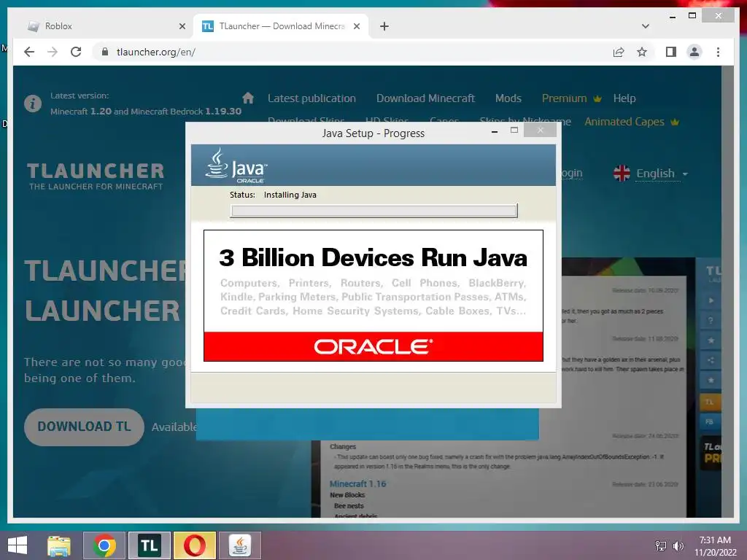This screenshot has width=747, height=560.
Task: Bookmark this page with the star
Action: click(x=642, y=52)
